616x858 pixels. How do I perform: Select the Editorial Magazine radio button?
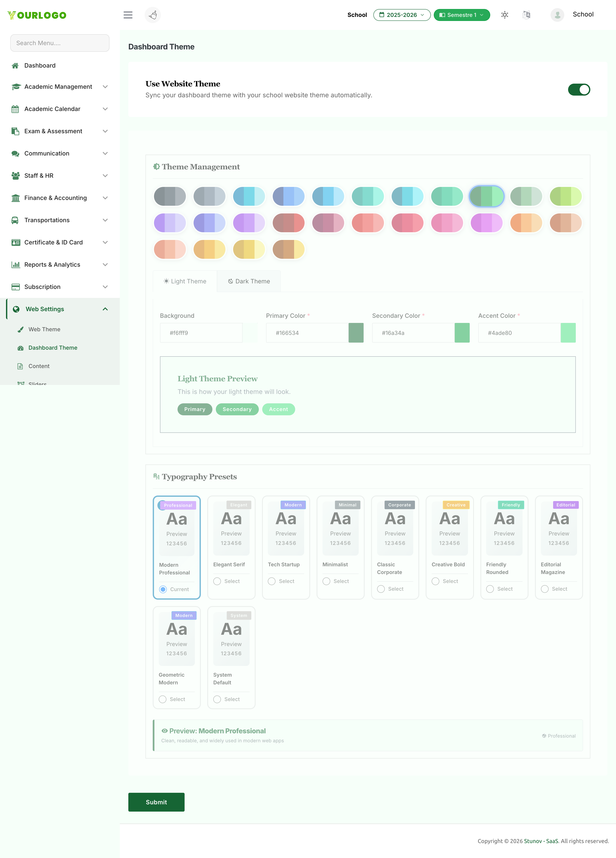tap(545, 589)
